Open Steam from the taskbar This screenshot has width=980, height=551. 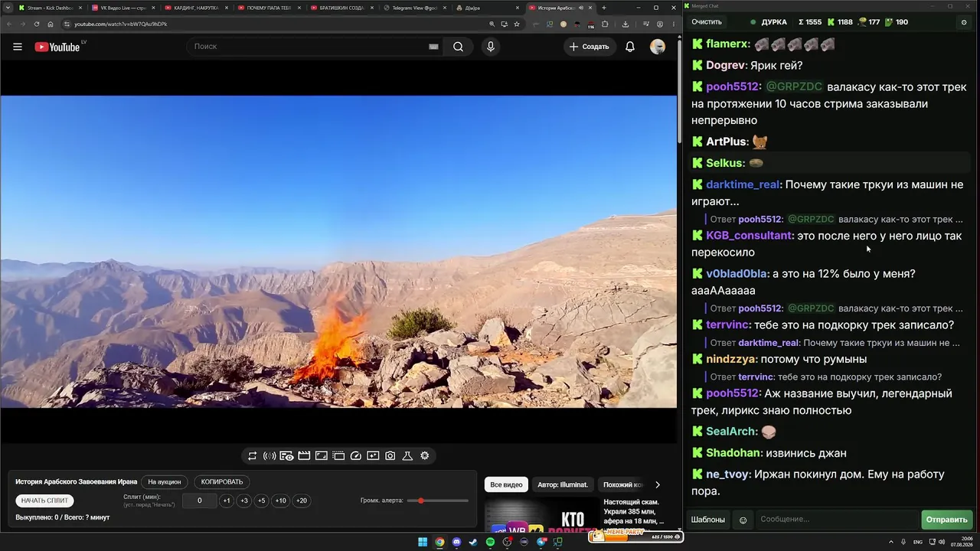coord(473,543)
